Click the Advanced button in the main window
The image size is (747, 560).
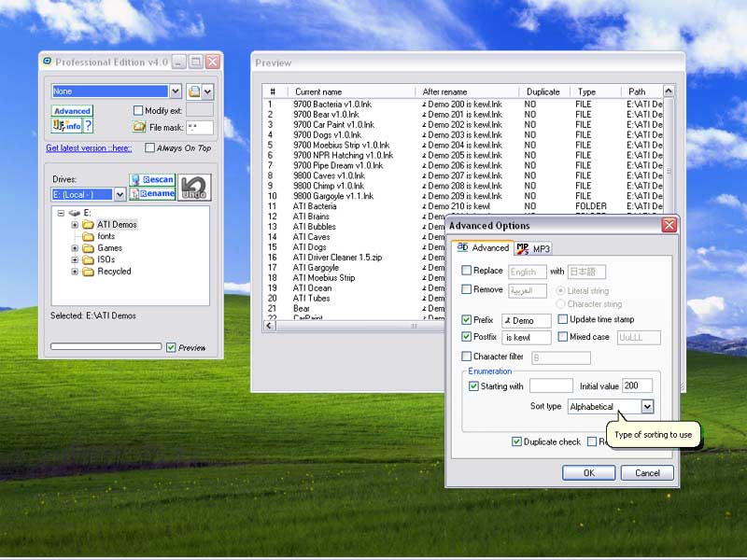tap(72, 111)
